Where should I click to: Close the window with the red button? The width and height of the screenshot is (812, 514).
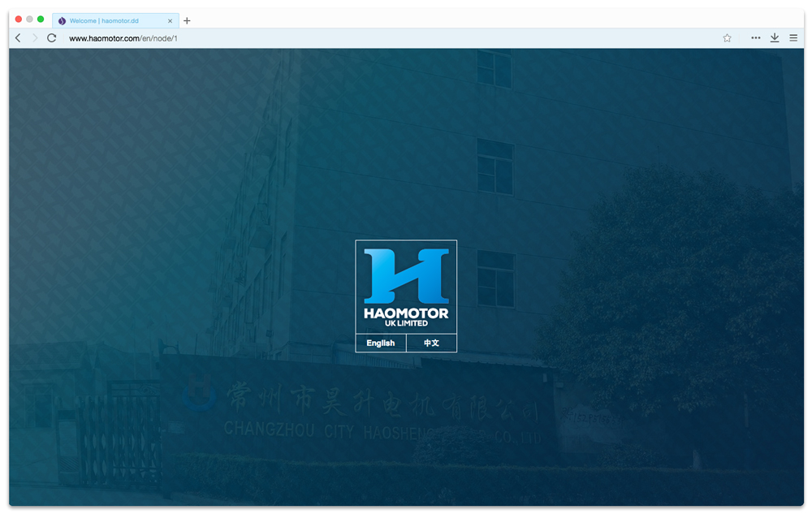[19, 19]
